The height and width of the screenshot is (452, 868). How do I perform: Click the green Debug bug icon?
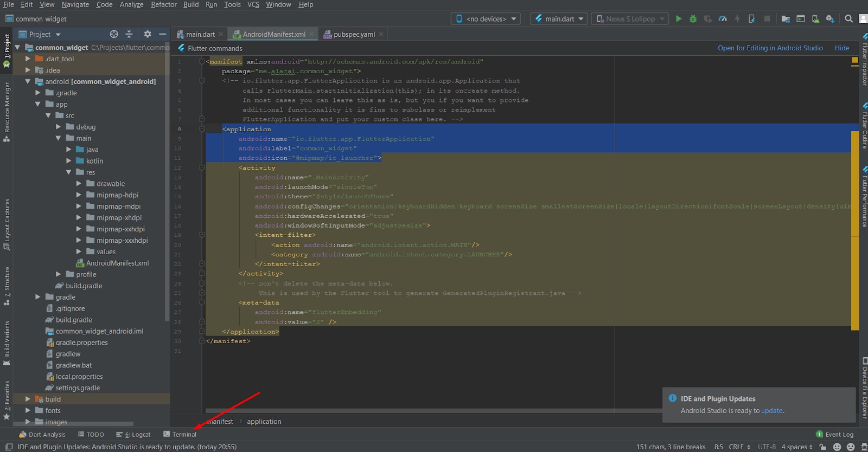pos(693,19)
